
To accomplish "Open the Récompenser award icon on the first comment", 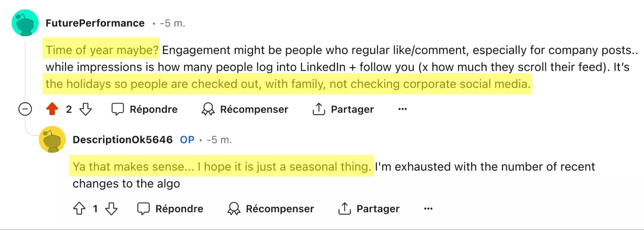I will (x=208, y=109).
